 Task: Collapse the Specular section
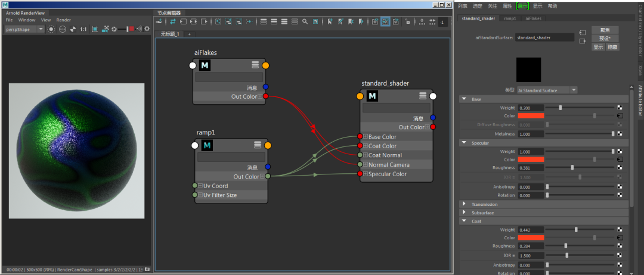tap(465, 143)
